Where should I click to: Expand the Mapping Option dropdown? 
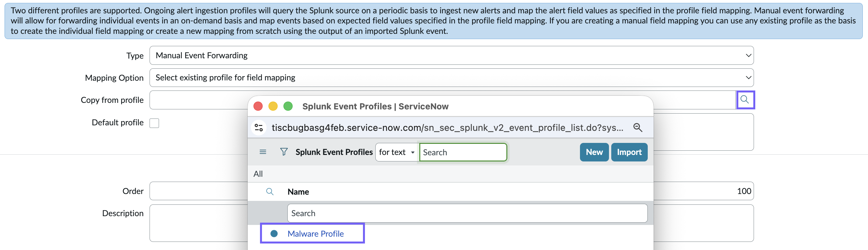click(x=452, y=78)
